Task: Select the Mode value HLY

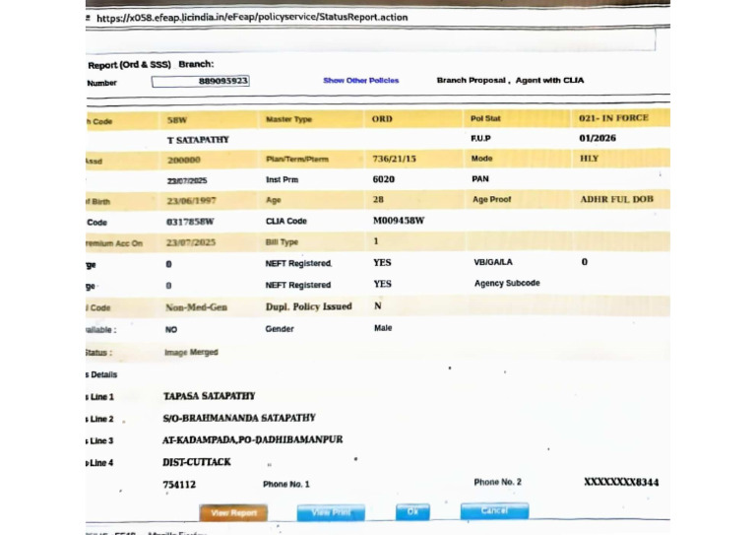Action: (x=589, y=159)
